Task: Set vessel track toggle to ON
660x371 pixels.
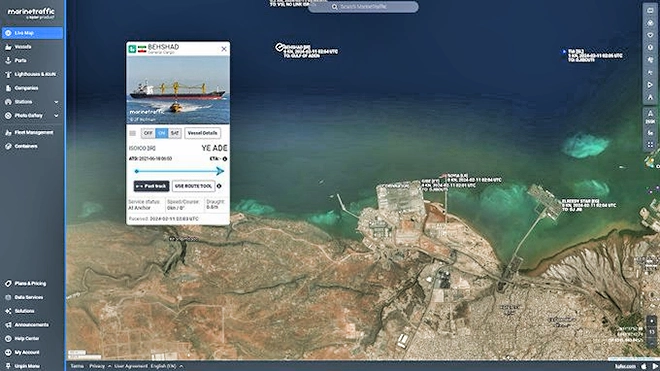Action: (x=162, y=133)
